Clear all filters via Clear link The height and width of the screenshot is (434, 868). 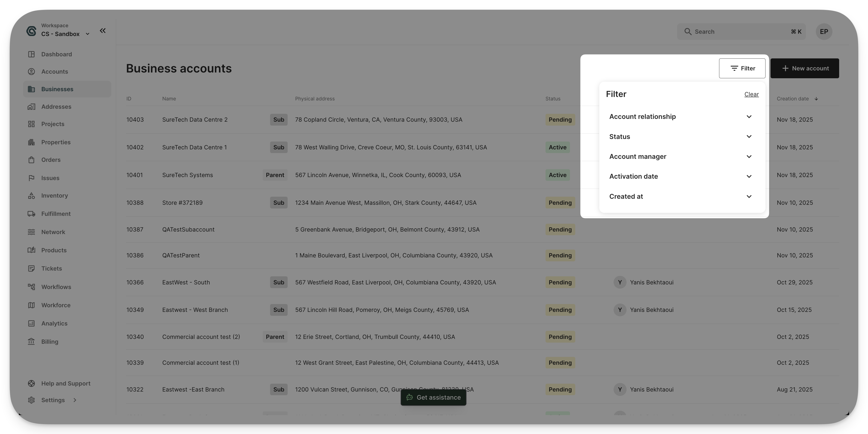pyautogui.click(x=751, y=94)
